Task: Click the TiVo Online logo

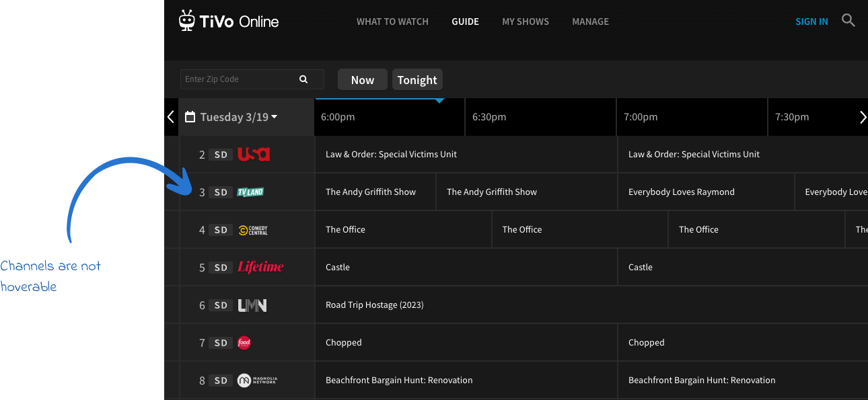Action: tap(229, 21)
